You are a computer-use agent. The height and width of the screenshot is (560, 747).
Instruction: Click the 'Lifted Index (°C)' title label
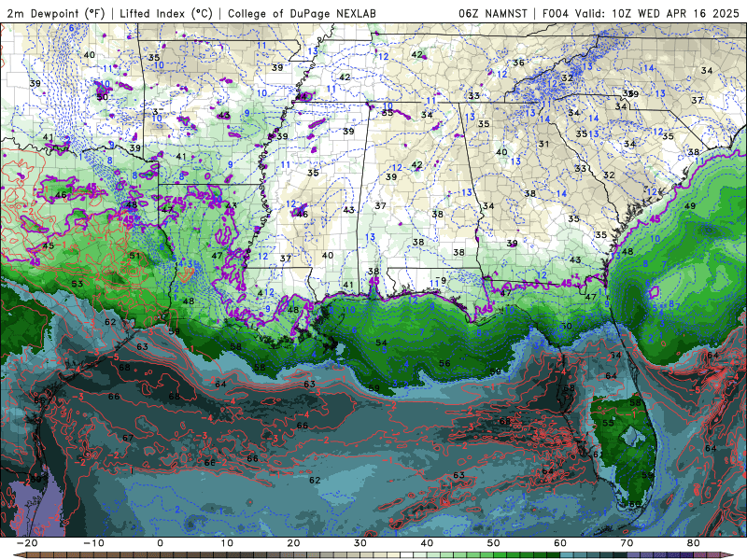click(x=166, y=13)
